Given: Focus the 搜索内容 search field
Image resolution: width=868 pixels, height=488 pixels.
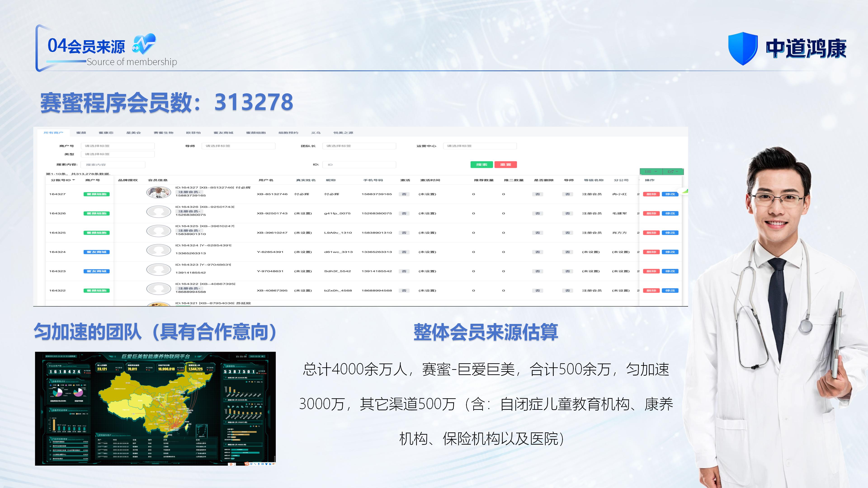Looking at the screenshot, I should pos(113,165).
